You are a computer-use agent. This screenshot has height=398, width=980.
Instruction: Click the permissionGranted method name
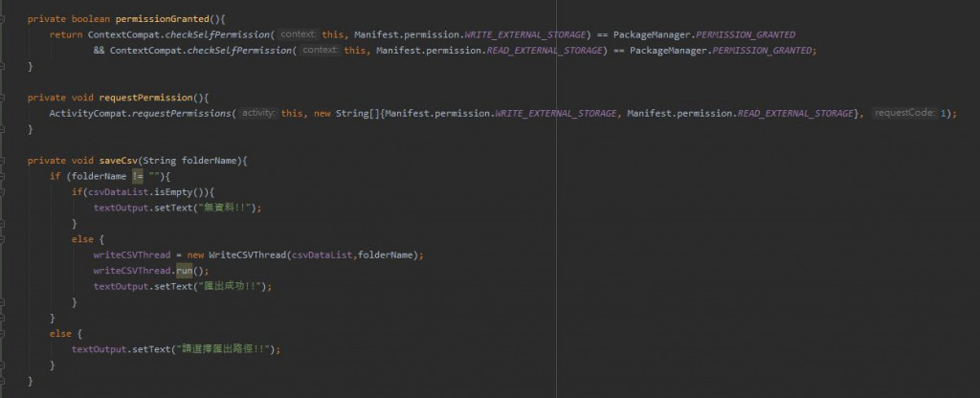(162, 19)
